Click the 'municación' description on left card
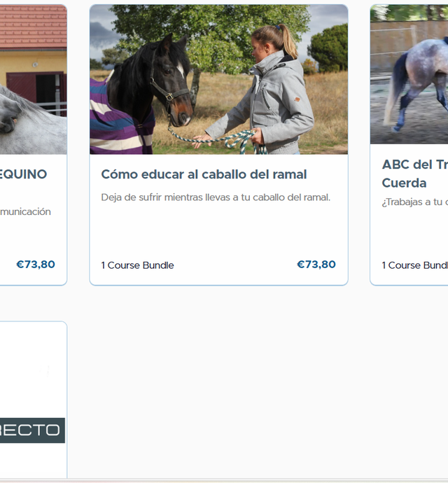This screenshot has width=448, height=483. 25,212
